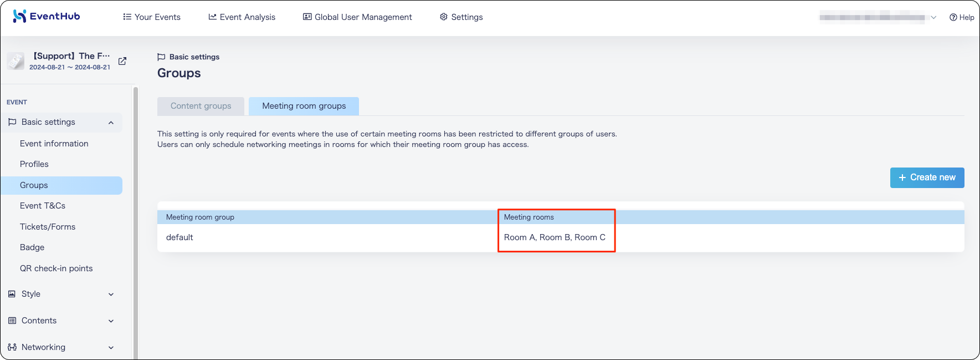Open the account dropdown arrow
Viewport: 980px width, 360px height.
tap(933, 17)
